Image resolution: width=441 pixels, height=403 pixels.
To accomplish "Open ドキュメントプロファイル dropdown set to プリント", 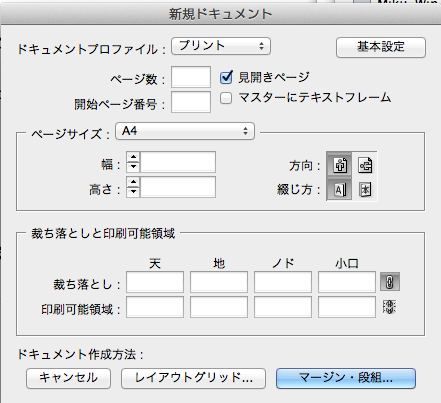I will coord(221,46).
